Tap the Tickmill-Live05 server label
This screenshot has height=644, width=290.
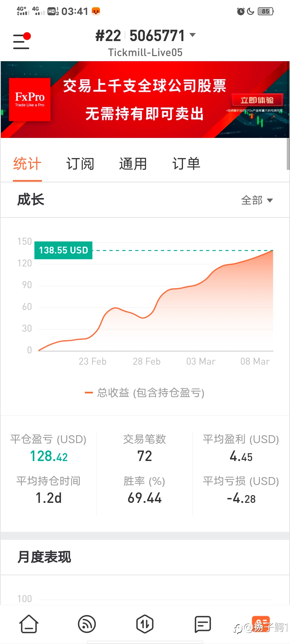tap(145, 53)
